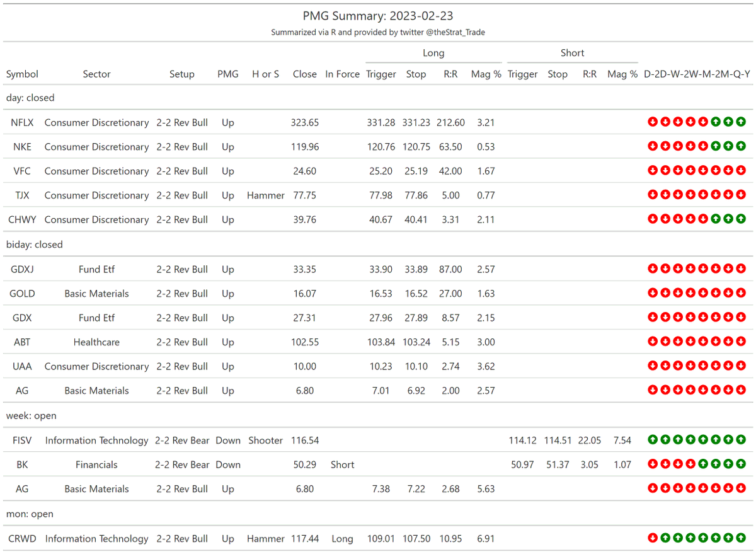The width and height of the screenshot is (756, 554).
Task: Select the Setup column header
Action: pyautogui.click(x=182, y=74)
